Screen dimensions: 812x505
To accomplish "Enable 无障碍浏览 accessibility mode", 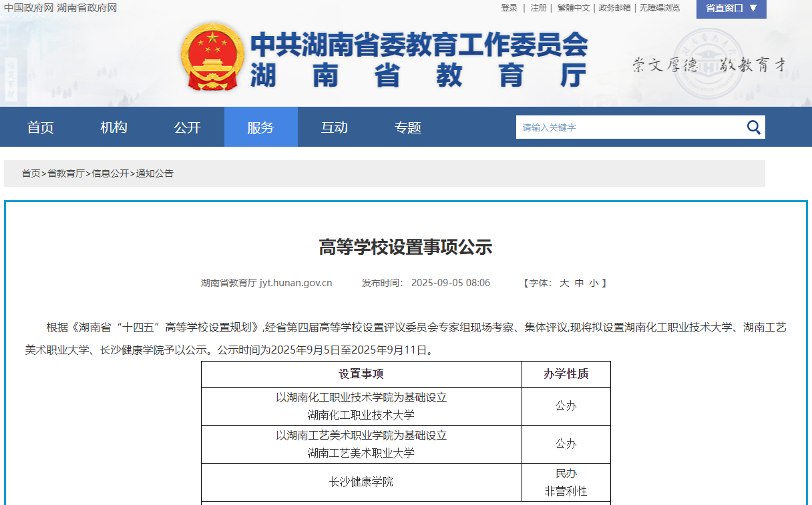I will coord(660,8).
